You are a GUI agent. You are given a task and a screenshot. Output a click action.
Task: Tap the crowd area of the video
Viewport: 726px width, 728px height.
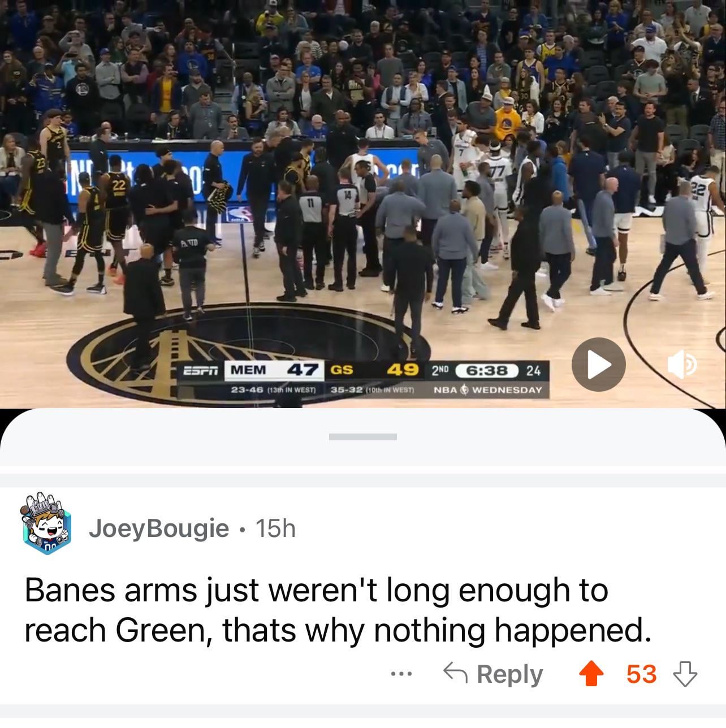click(x=362, y=62)
